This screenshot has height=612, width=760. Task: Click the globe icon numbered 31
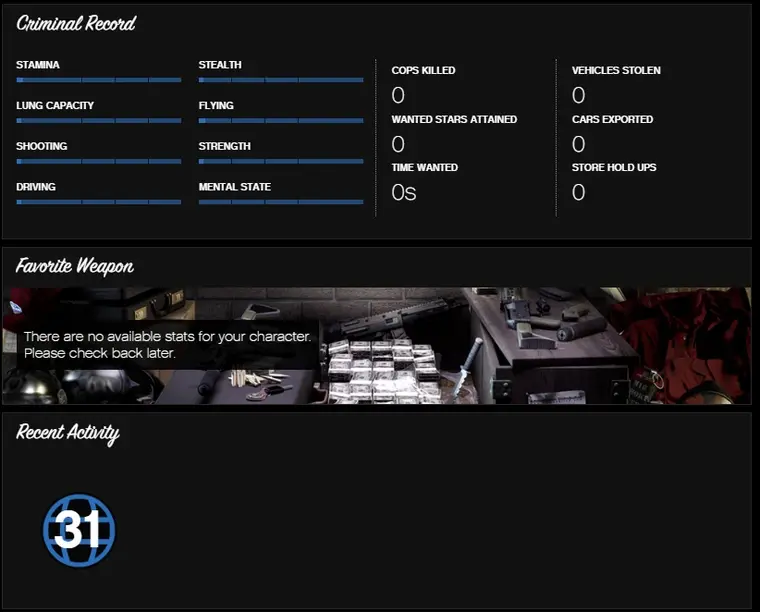[x=79, y=530]
